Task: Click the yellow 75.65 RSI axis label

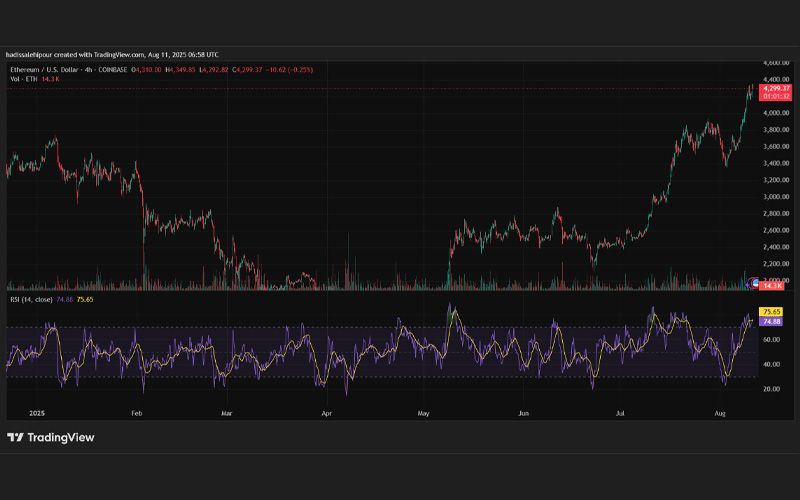Action: [771, 312]
